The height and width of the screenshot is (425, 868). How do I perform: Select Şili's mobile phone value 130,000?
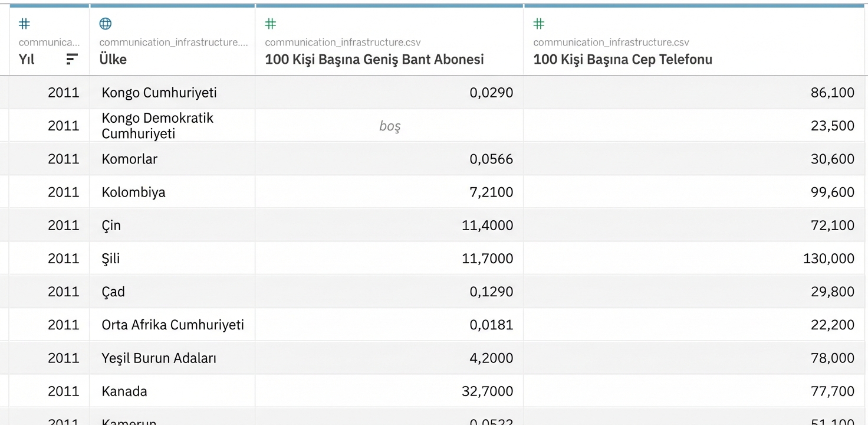[828, 258]
